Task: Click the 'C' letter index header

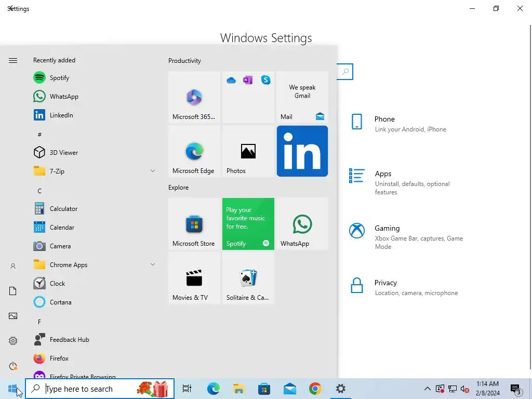Action: [x=39, y=191]
